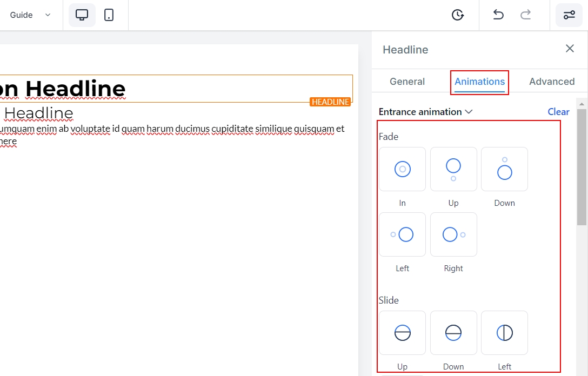This screenshot has height=376, width=588.
Task: Switch to the Advanced tab
Action: [x=551, y=82]
